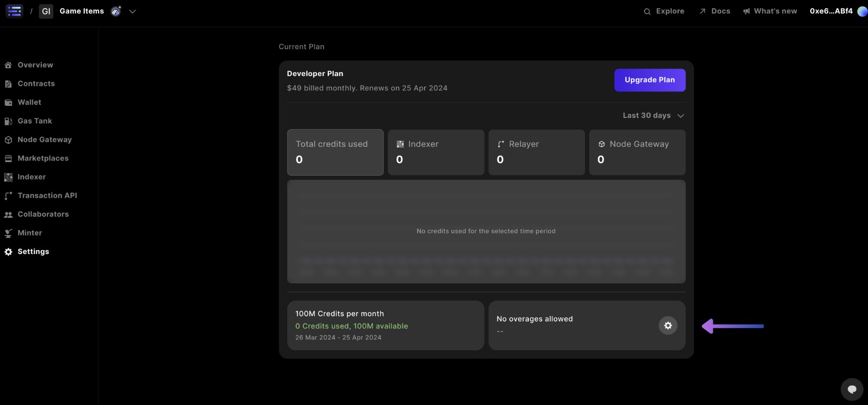
Task: Click the Developer Plan heading
Action: (x=315, y=74)
